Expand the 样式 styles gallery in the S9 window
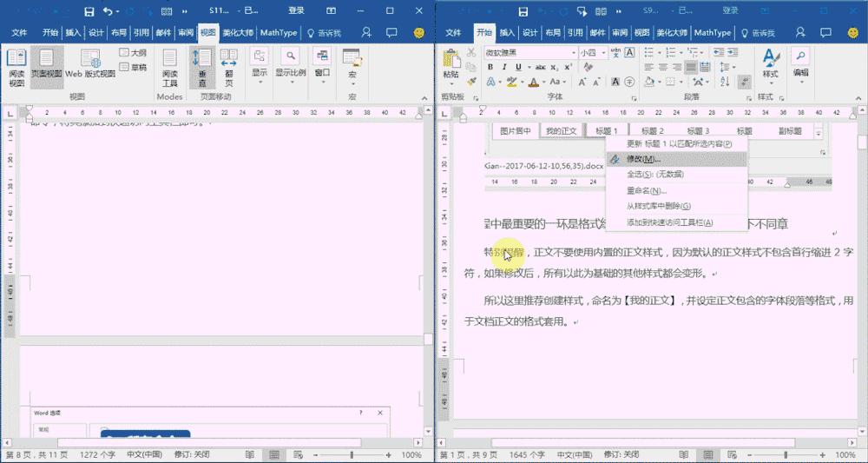 pyautogui.click(x=771, y=68)
